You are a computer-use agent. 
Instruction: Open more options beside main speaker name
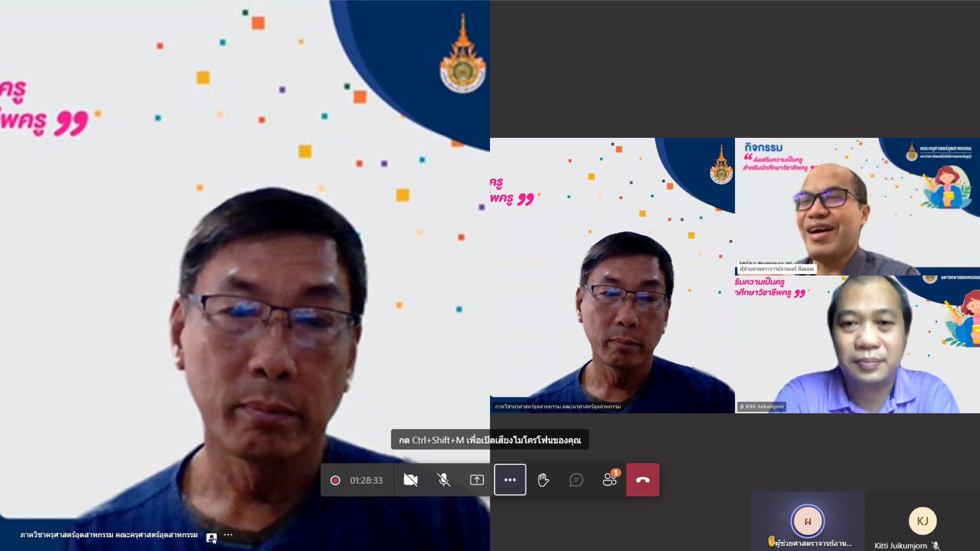pos(228,535)
